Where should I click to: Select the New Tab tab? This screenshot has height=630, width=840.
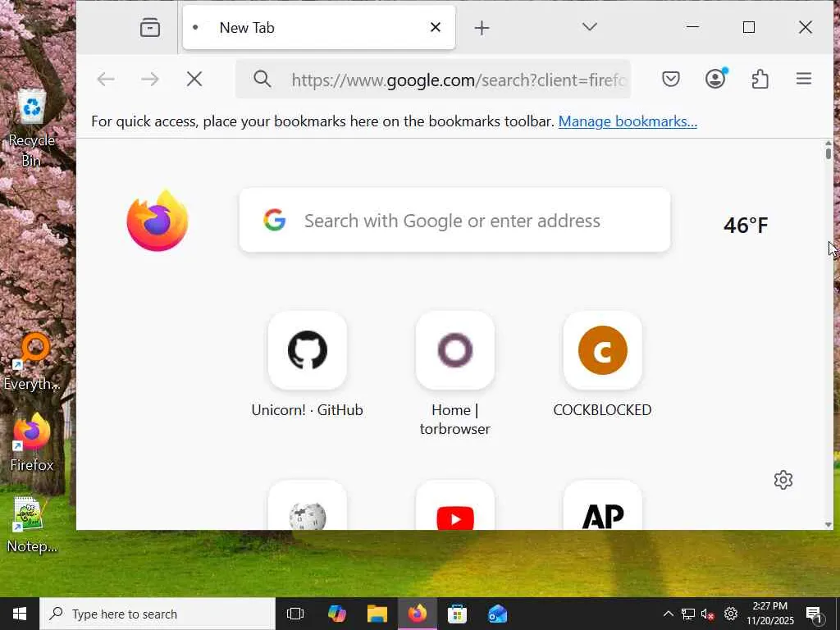(319, 27)
